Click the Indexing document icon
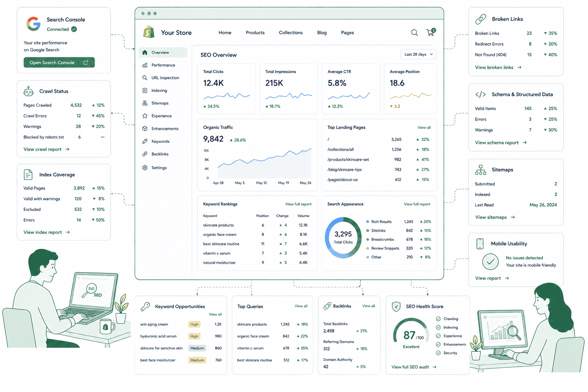The image size is (588, 392). pyautogui.click(x=145, y=90)
